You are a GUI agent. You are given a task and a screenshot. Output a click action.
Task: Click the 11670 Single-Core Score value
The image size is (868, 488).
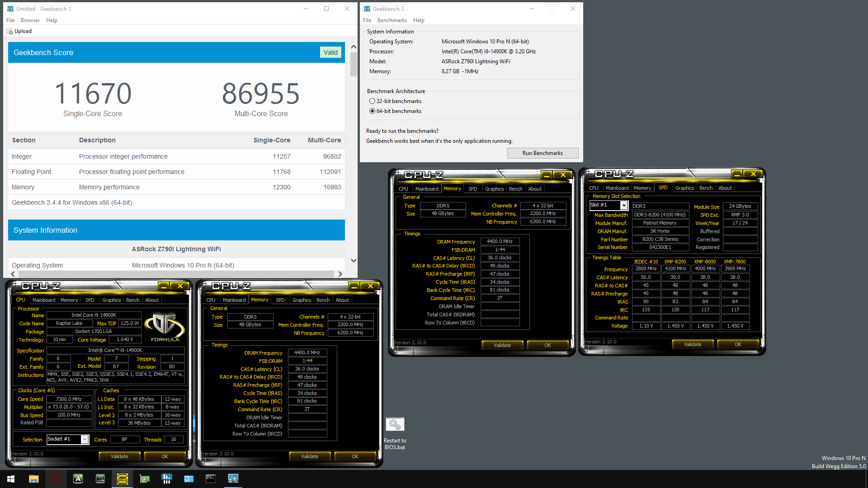pyautogui.click(x=93, y=94)
